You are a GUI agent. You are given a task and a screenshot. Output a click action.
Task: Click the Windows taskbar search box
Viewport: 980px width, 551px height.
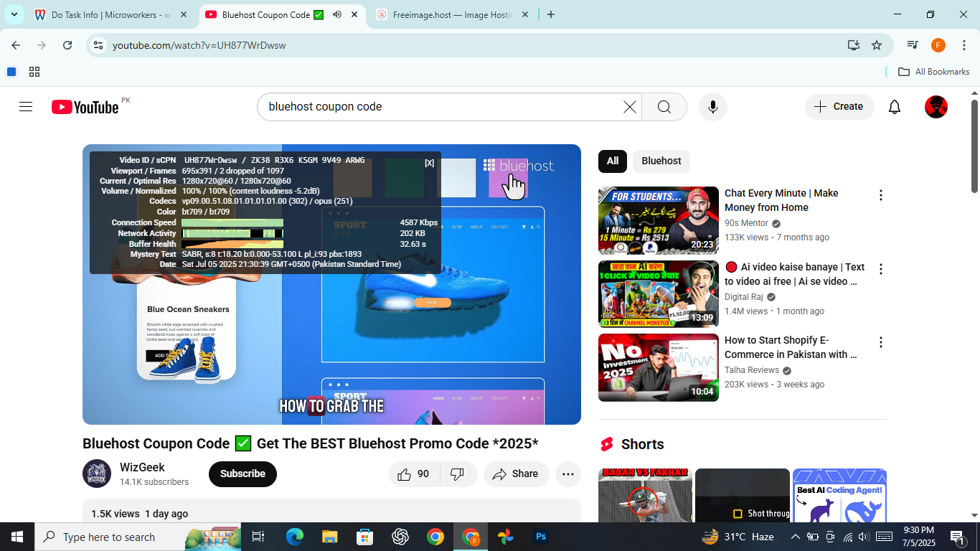(138, 537)
